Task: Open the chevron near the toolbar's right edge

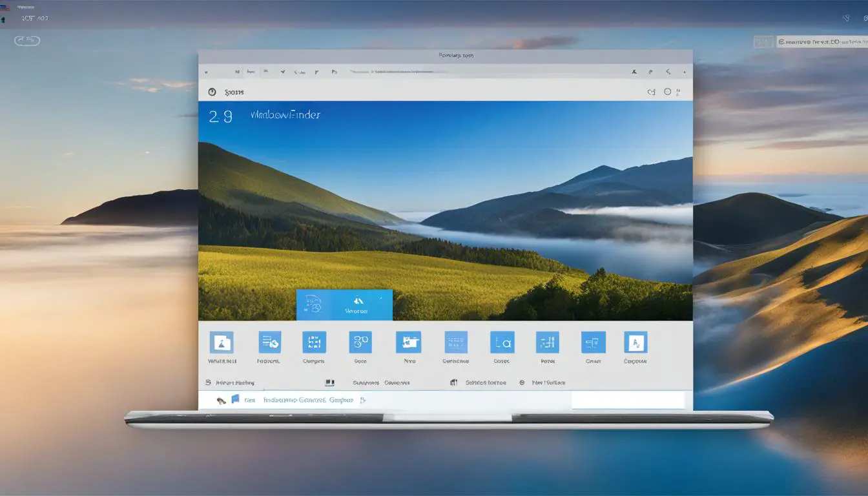Action: [x=667, y=72]
